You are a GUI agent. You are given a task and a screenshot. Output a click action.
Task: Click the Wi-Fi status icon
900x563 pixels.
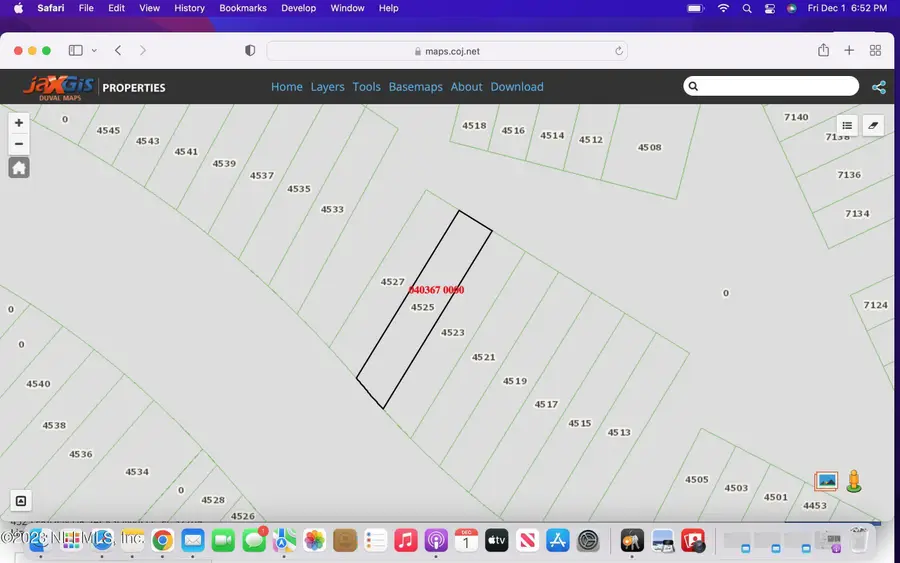(723, 8)
